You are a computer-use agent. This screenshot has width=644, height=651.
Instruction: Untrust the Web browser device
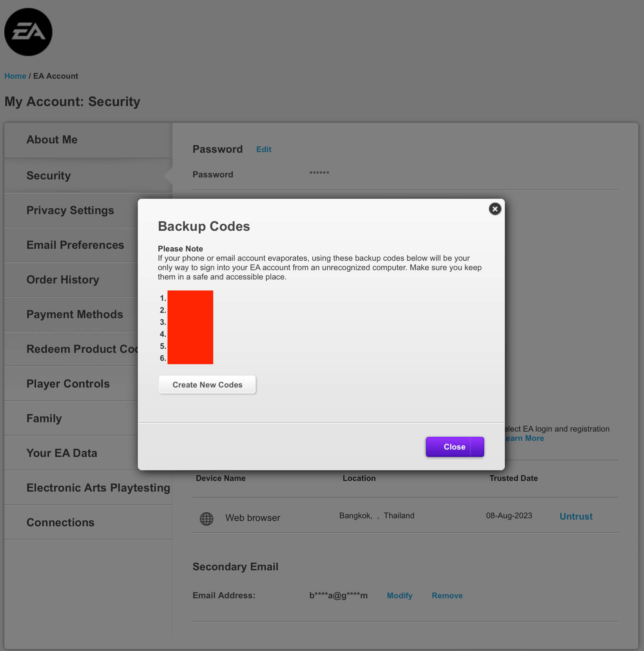click(x=576, y=516)
